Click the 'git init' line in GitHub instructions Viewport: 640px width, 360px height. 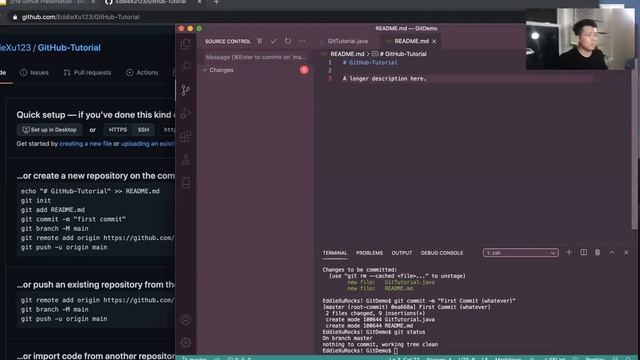point(36,200)
